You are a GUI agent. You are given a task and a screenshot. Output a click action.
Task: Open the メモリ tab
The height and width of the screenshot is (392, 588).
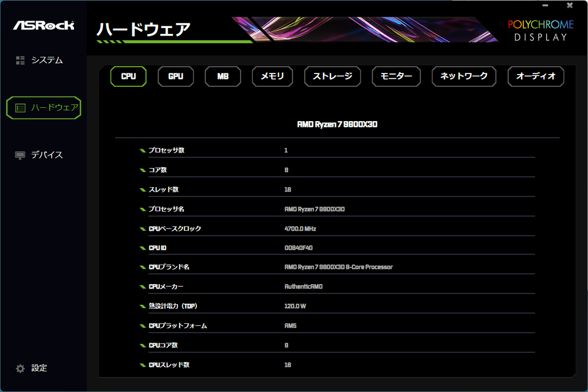tap(272, 76)
